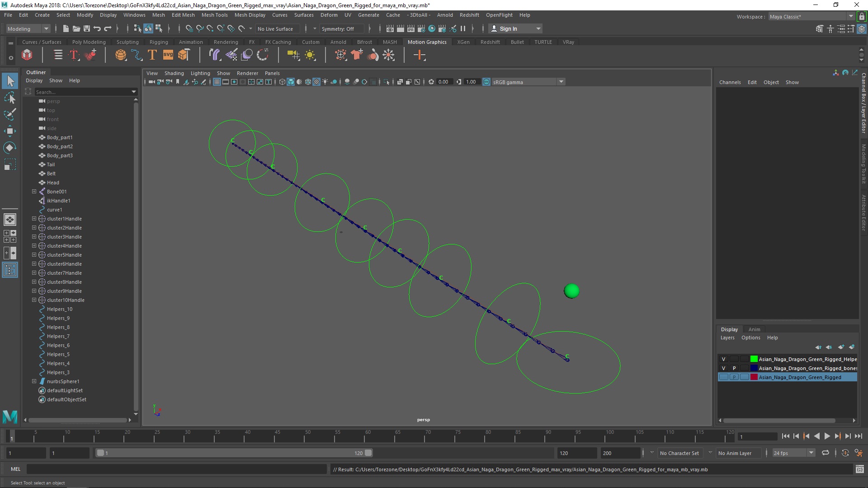Click the Redo arrow icon
The image size is (868, 488).
[x=108, y=28]
